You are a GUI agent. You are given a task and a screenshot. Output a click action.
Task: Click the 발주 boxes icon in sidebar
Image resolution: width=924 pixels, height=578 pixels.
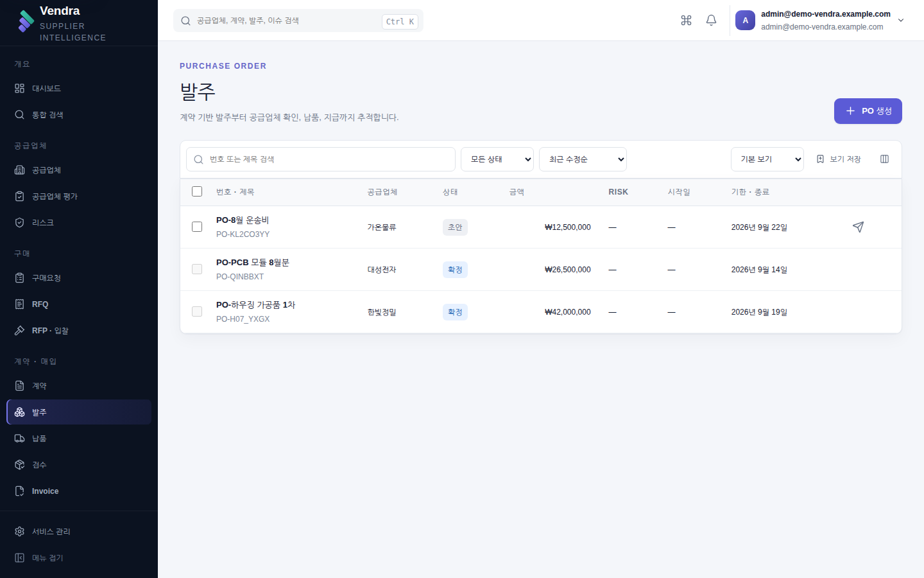coord(19,412)
